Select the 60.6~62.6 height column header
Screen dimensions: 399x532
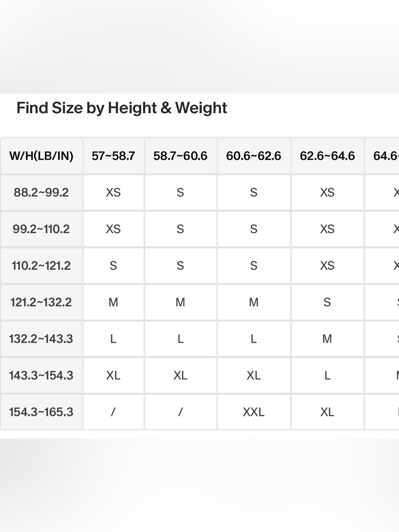pos(254,156)
